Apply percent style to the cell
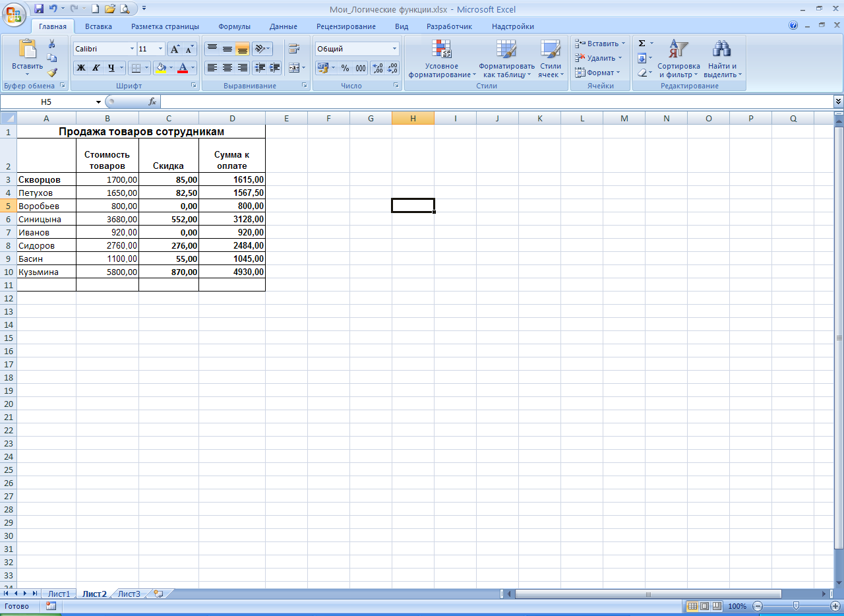The height and width of the screenshot is (616, 844). coord(345,68)
